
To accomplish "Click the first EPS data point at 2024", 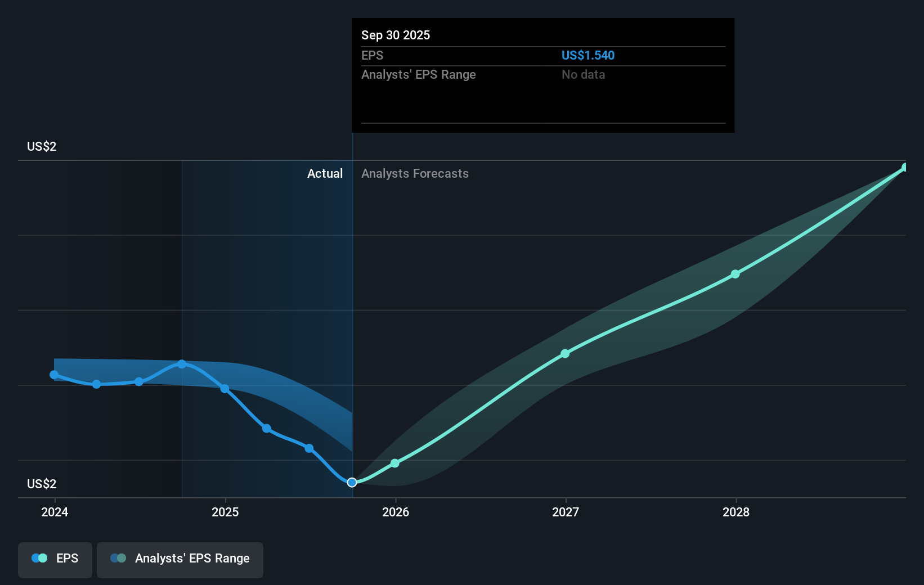I will point(54,375).
